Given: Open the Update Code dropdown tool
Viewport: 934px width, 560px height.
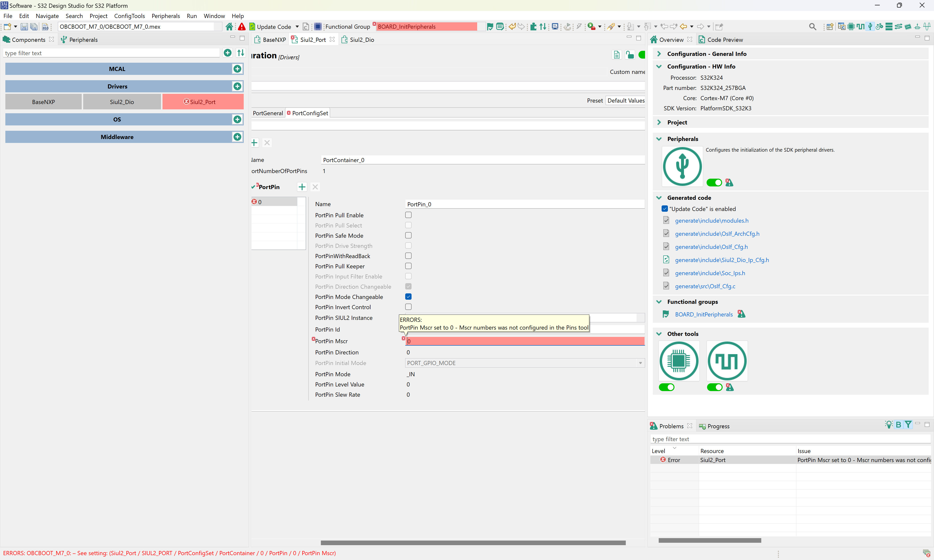Looking at the screenshot, I should (x=297, y=26).
